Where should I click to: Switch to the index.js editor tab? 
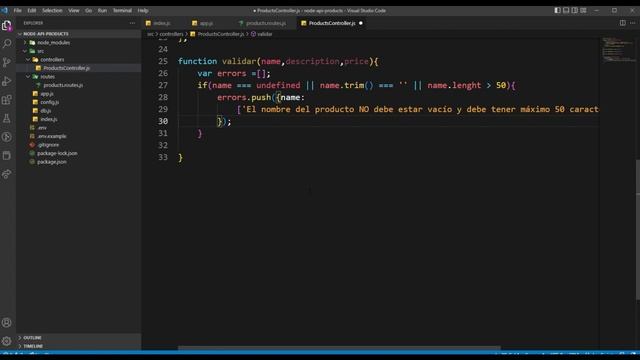[x=162, y=23]
